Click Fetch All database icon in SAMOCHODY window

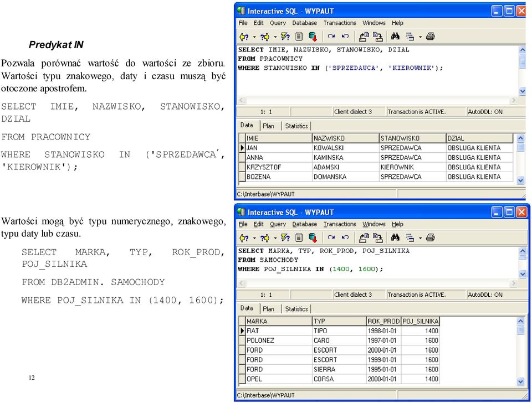[x=313, y=238]
